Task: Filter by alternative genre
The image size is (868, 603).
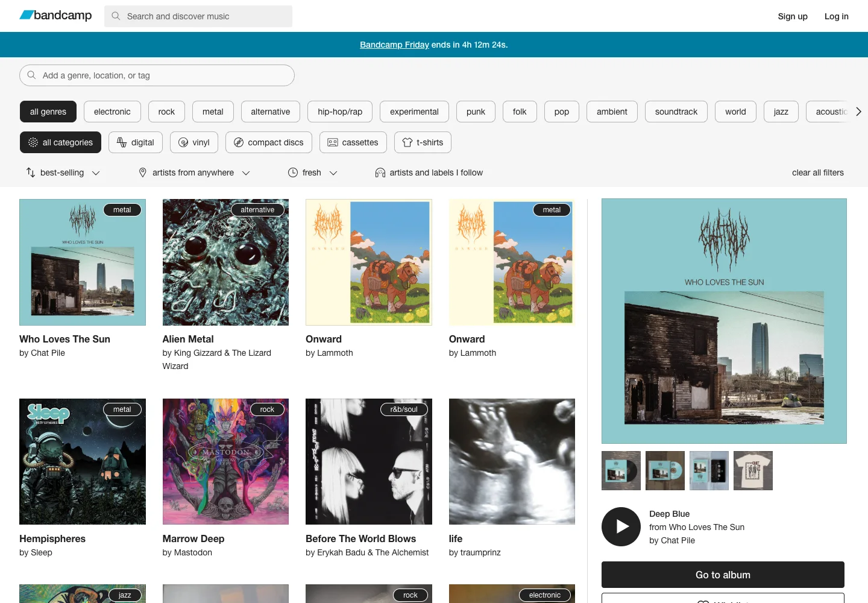Action: click(x=271, y=112)
